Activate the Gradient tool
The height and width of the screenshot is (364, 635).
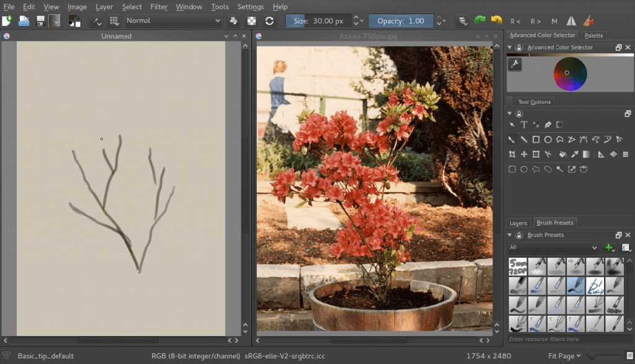tap(586, 154)
